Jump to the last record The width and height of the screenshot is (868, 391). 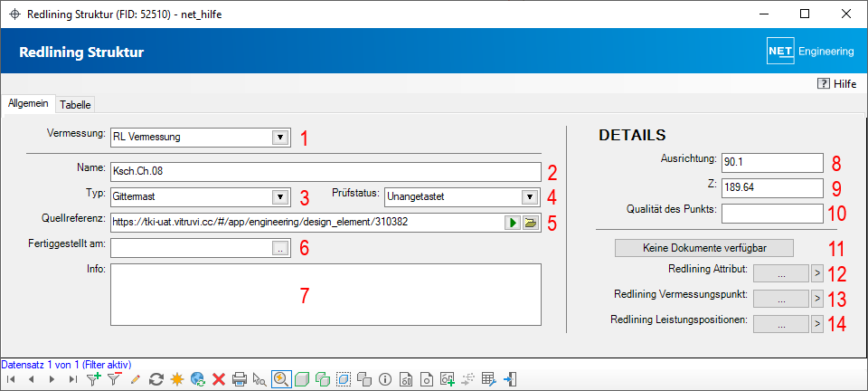pyautogui.click(x=72, y=379)
